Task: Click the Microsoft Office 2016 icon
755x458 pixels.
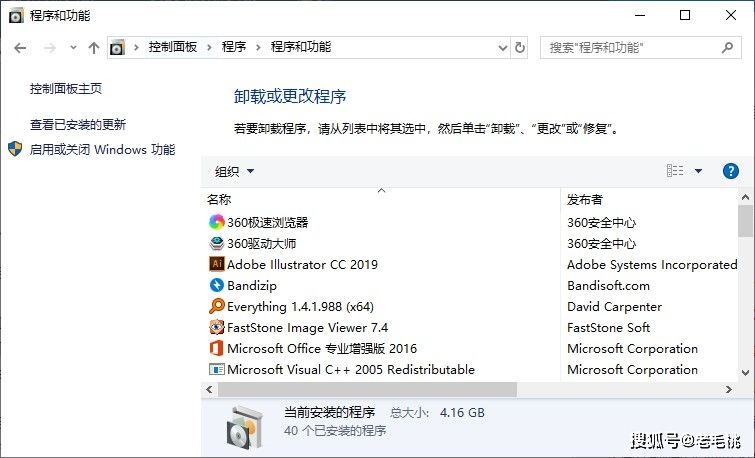Action: pos(217,348)
